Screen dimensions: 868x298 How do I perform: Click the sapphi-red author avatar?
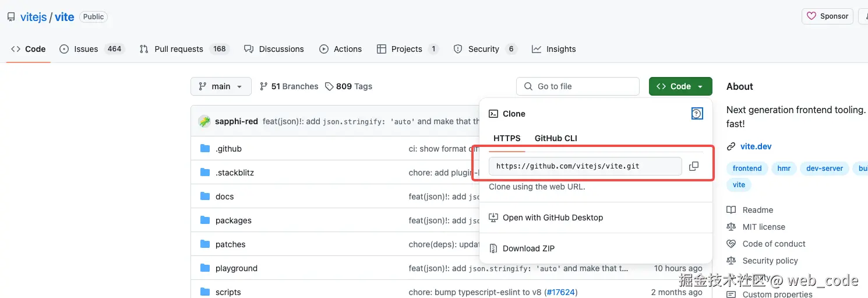204,121
